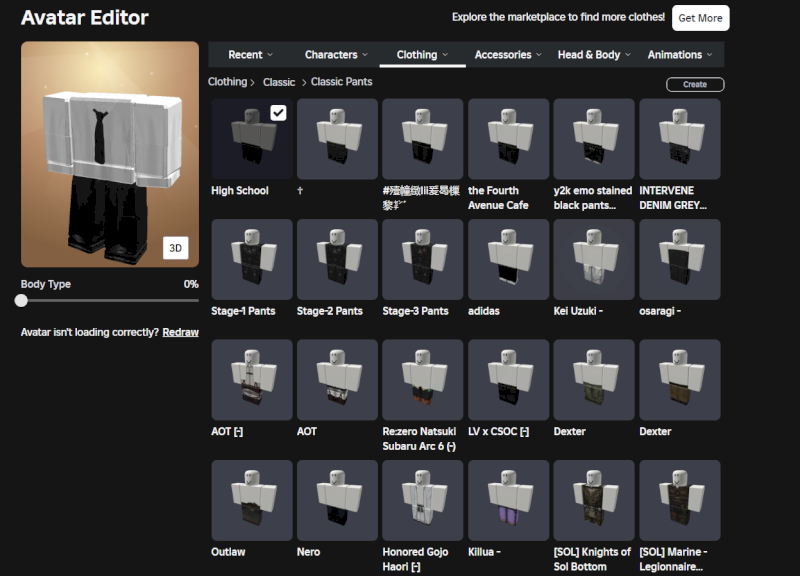Equip the osaragi pants item

tap(679, 259)
